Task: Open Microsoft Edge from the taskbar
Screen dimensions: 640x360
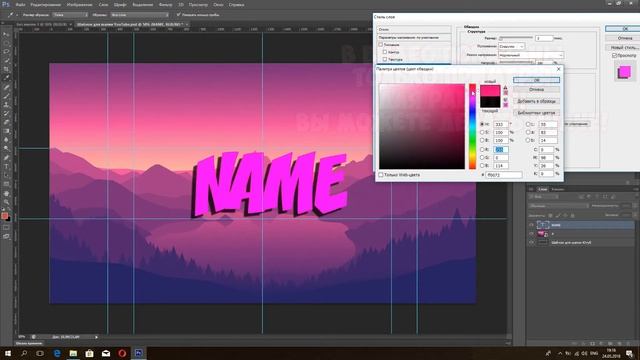Action: [x=57, y=353]
